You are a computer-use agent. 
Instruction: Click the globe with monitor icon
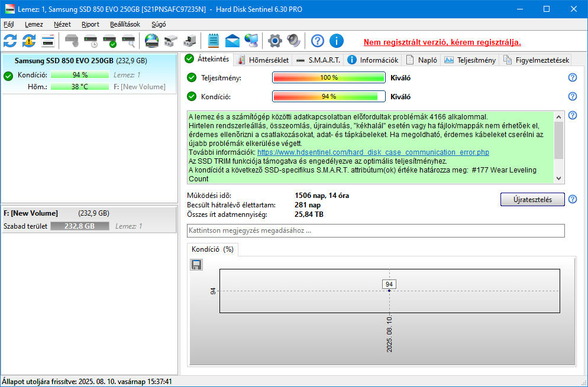click(x=251, y=41)
